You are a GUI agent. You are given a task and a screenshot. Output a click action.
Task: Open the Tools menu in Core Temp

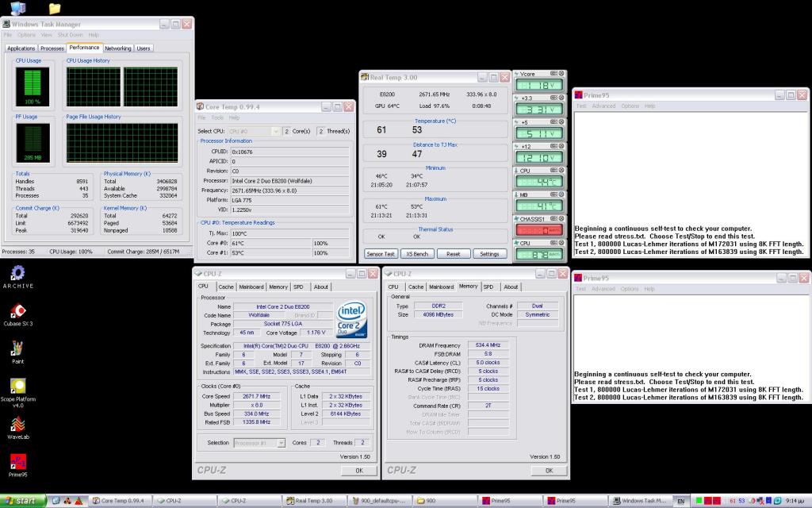click(x=217, y=117)
